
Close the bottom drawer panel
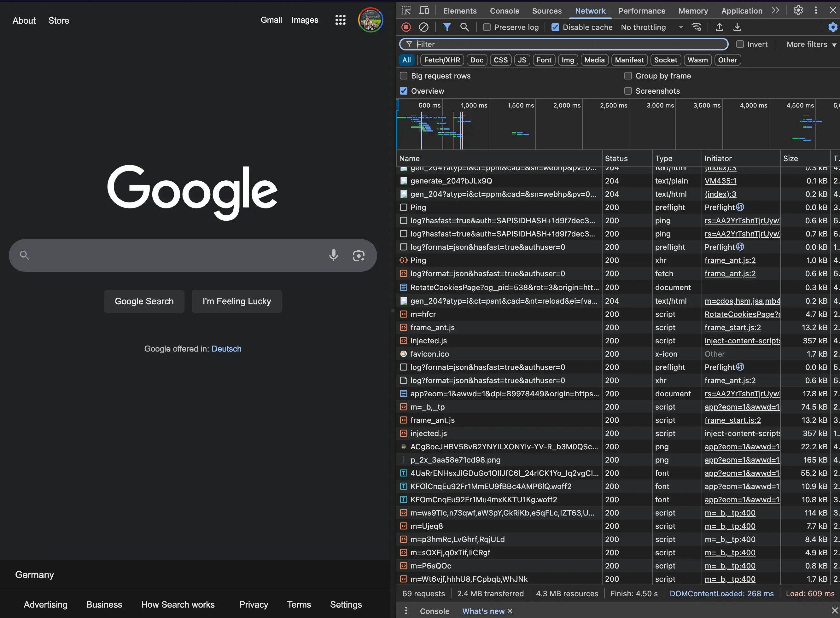coord(834,611)
